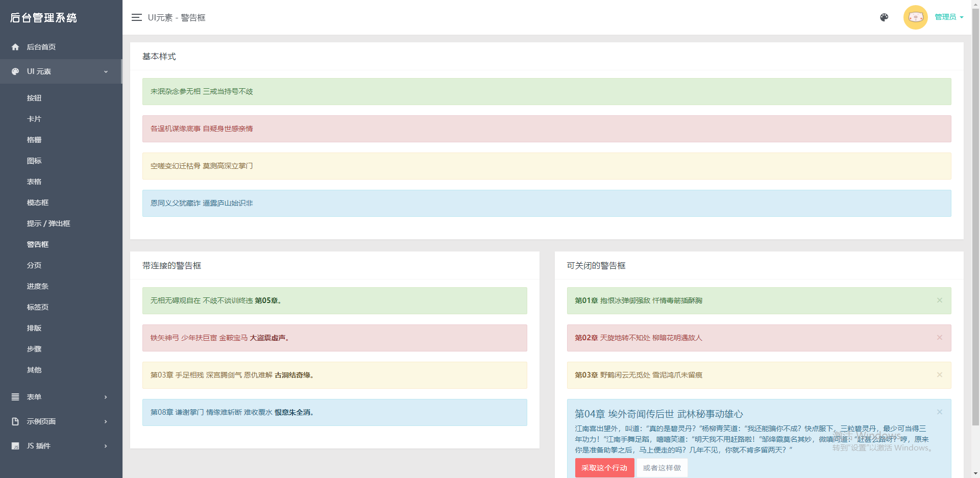The image size is (980, 478).
Task: Click the UI 元素 palette icon
Action: (x=15, y=71)
